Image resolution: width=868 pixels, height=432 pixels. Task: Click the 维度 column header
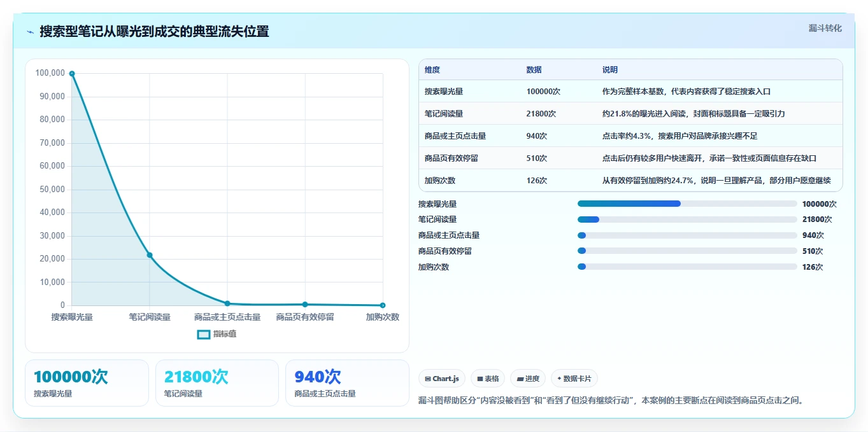click(x=432, y=70)
